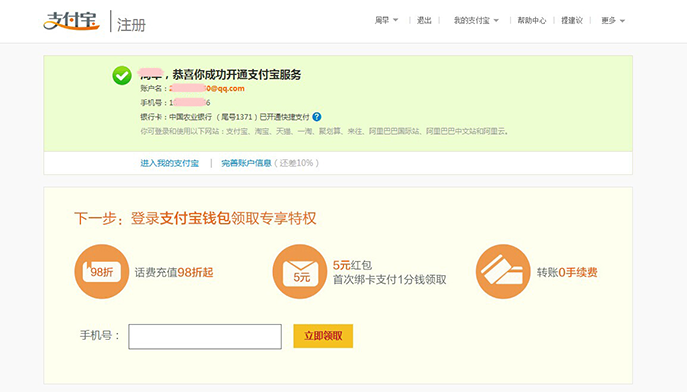The height and width of the screenshot is (392, 687).
Task: Click the 5元 red envelope icon
Action: click(300, 272)
